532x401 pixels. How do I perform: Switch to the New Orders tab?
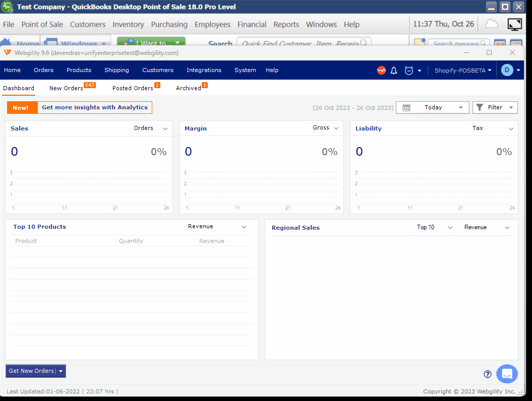[66, 88]
